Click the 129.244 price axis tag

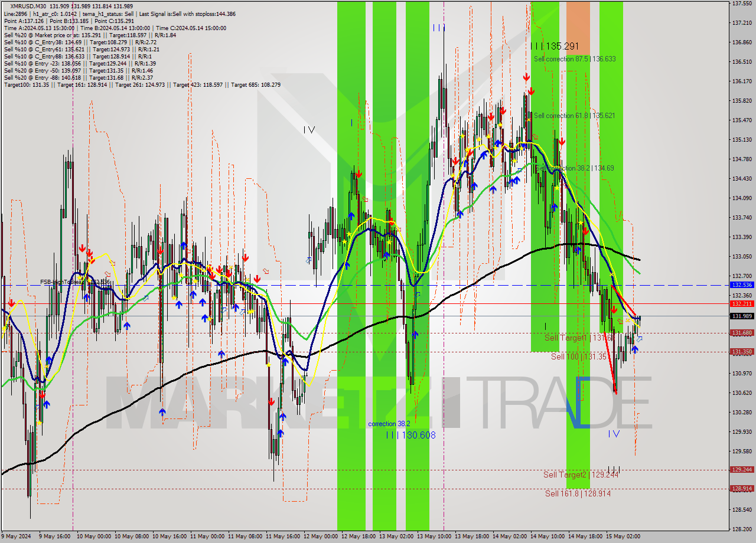coord(742,470)
